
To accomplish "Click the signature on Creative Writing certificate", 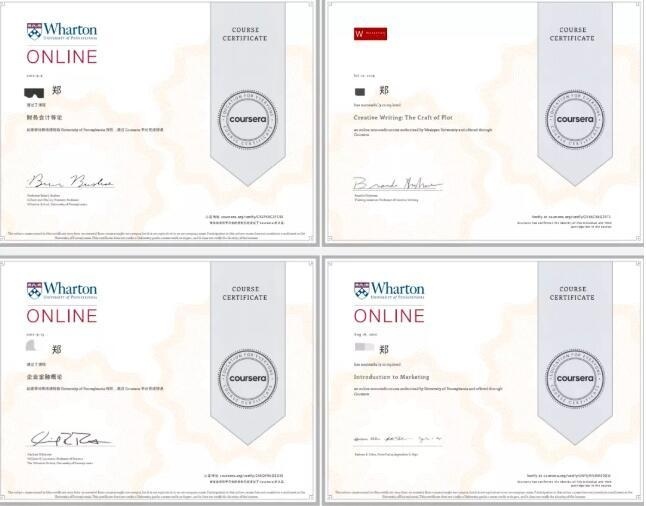I will pyautogui.click(x=398, y=184).
